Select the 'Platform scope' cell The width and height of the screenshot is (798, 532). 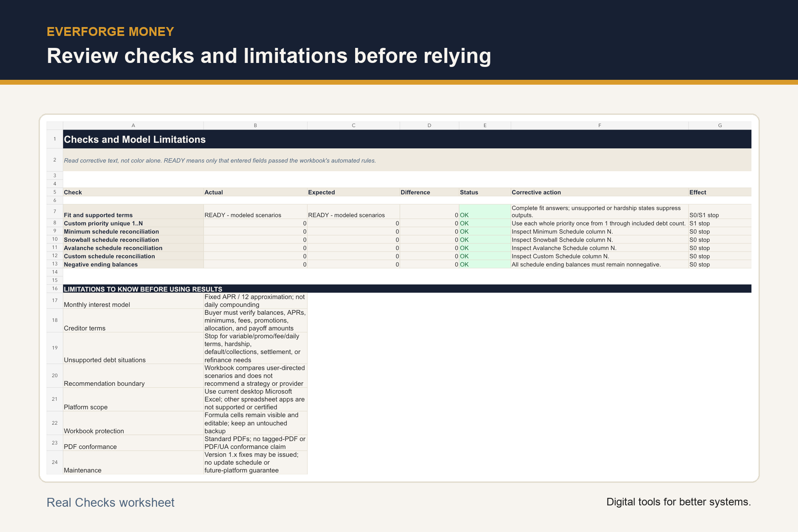click(x=133, y=399)
